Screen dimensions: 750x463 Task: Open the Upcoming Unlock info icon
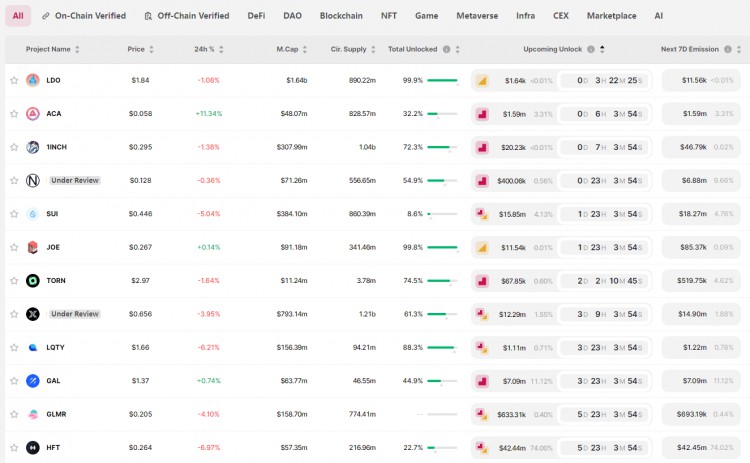591,49
